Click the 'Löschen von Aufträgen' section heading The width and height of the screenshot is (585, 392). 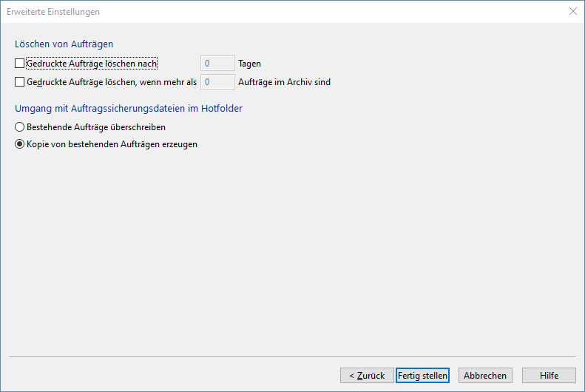(64, 44)
